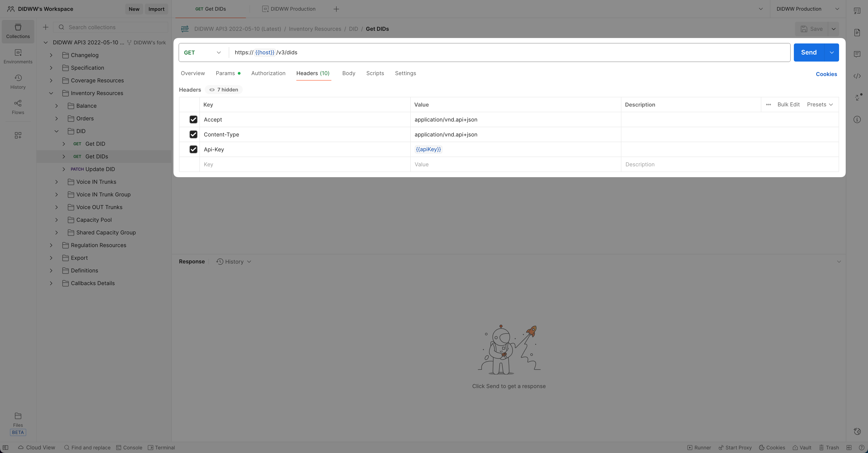Create a new collection with plus icon
868x453 pixels.
pyautogui.click(x=45, y=27)
